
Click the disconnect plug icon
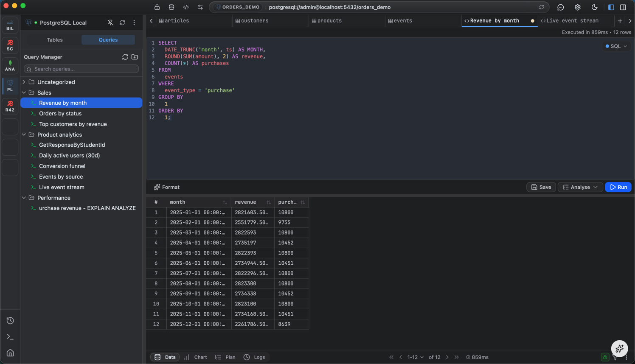point(110,23)
